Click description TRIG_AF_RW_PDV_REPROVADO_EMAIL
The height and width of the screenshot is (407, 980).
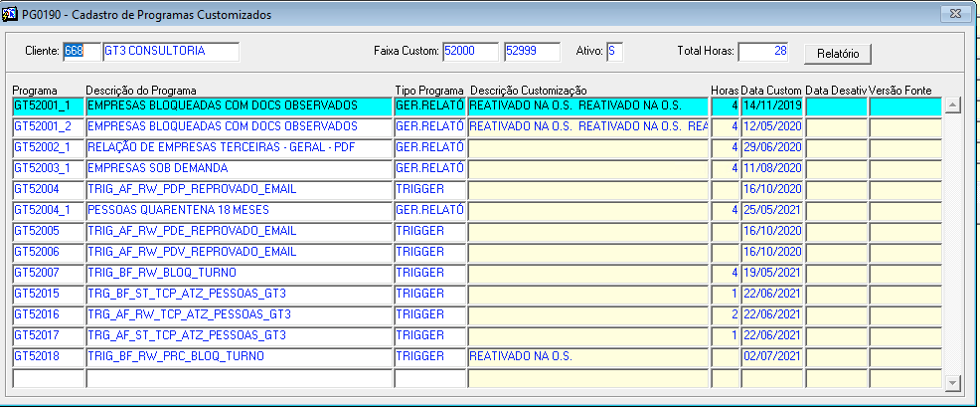(x=240, y=253)
